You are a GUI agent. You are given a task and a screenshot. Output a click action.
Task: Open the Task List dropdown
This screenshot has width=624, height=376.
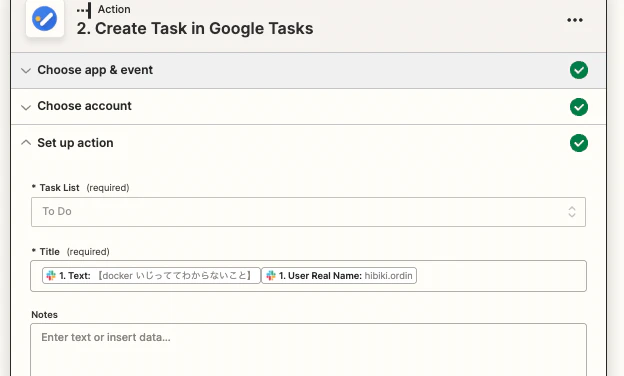coord(308,212)
